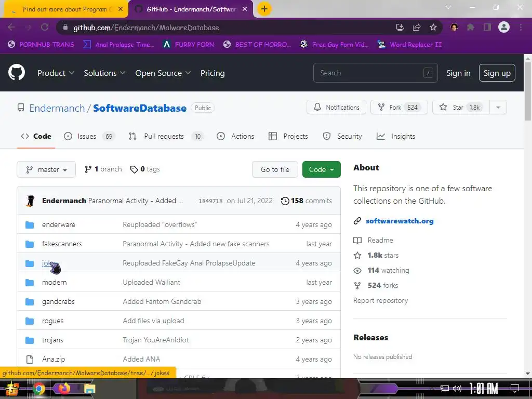The width and height of the screenshot is (532, 399).
Task: Go back with the browser back arrow
Action: coord(11,27)
